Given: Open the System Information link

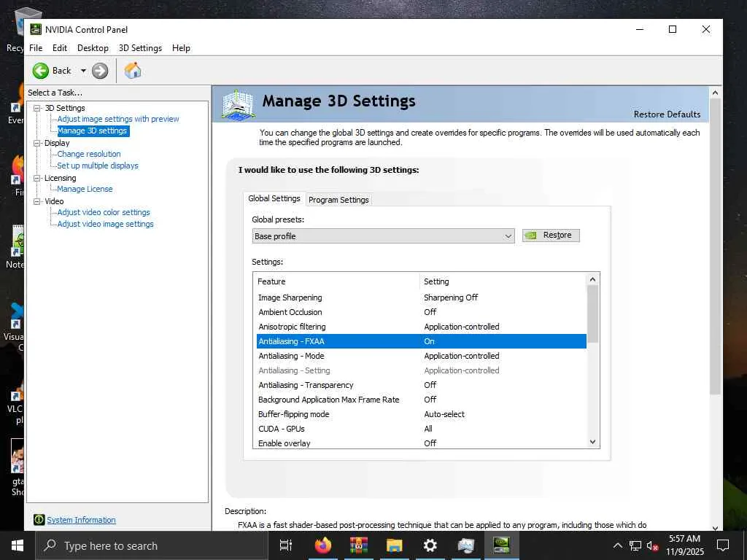Looking at the screenshot, I should coord(81,520).
